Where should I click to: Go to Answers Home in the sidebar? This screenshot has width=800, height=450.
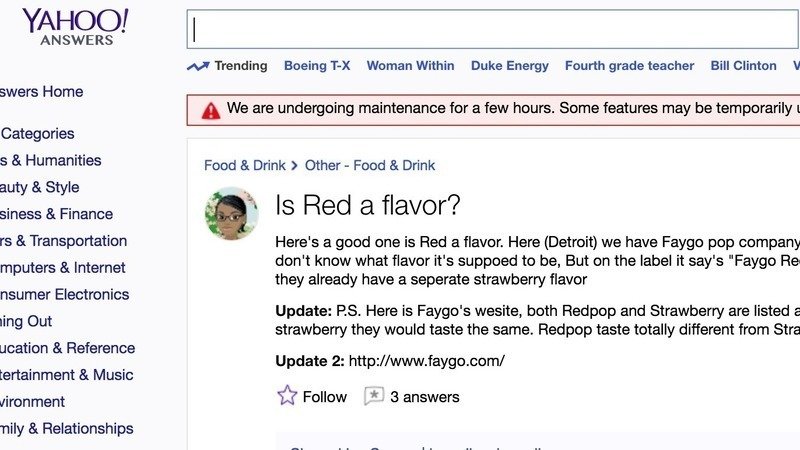pyautogui.click(x=41, y=92)
